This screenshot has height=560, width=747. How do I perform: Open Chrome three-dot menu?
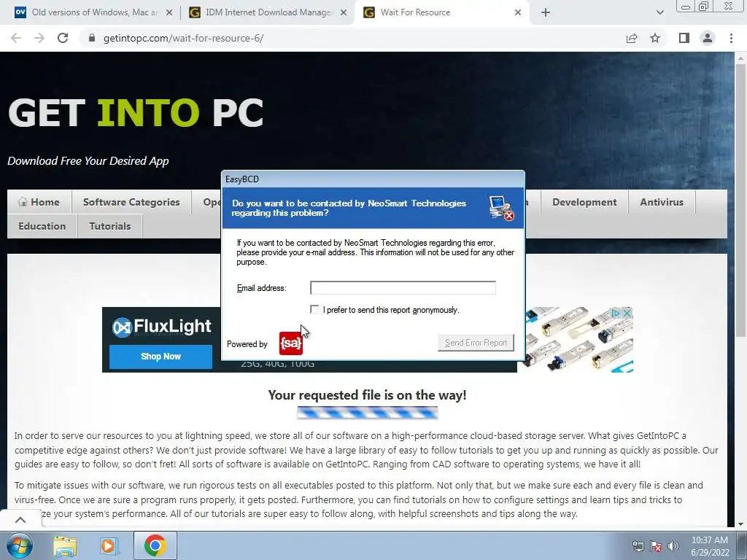tap(731, 38)
